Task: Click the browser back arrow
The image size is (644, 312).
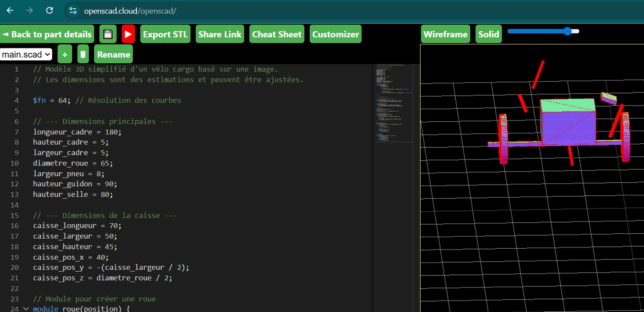Action: (10, 11)
